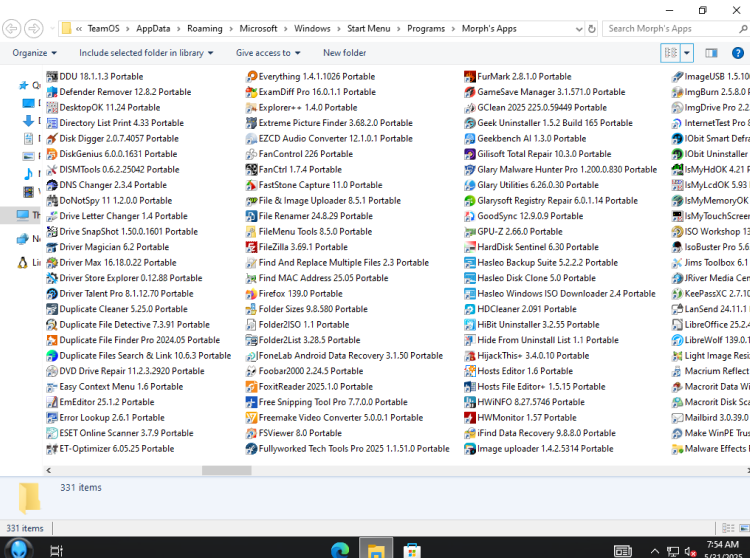Jump to Windows folder in breadcrumb
The width and height of the screenshot is (750, 558).
312,29
